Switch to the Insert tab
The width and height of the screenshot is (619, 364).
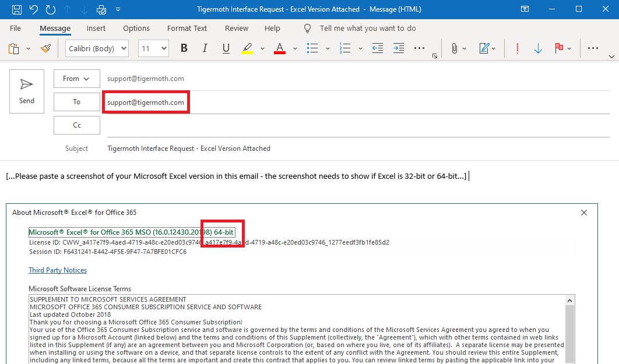[x=96, y=29]
